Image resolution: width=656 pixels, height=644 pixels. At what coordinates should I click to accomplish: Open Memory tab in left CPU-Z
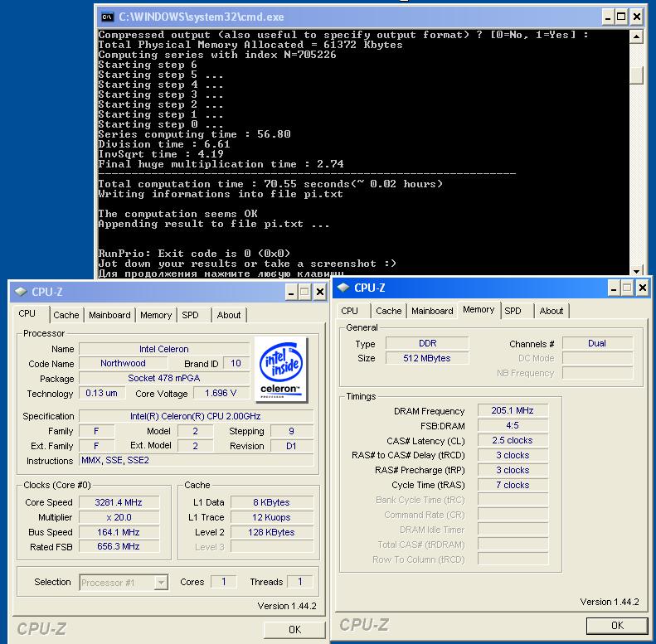tap(156, 315)
